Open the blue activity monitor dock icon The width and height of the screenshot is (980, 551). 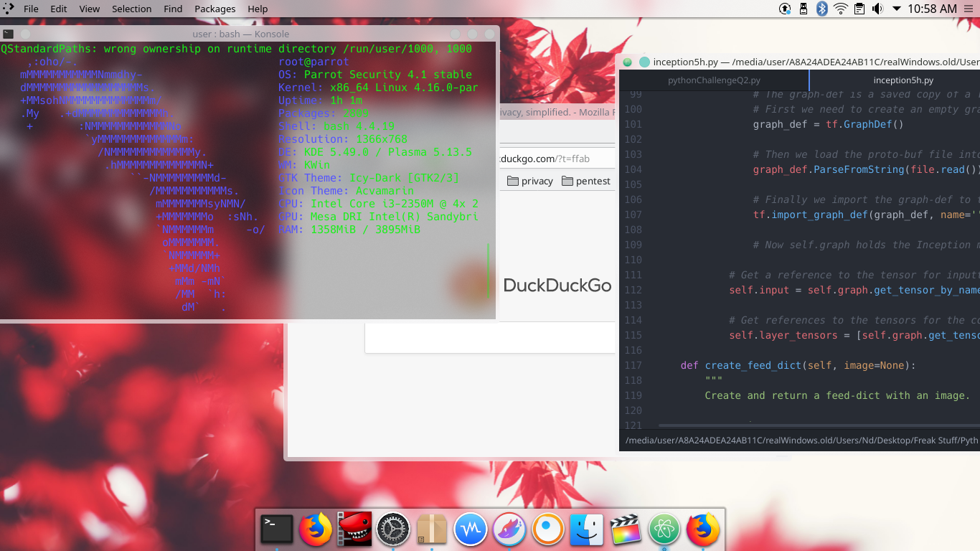[471, 530]
